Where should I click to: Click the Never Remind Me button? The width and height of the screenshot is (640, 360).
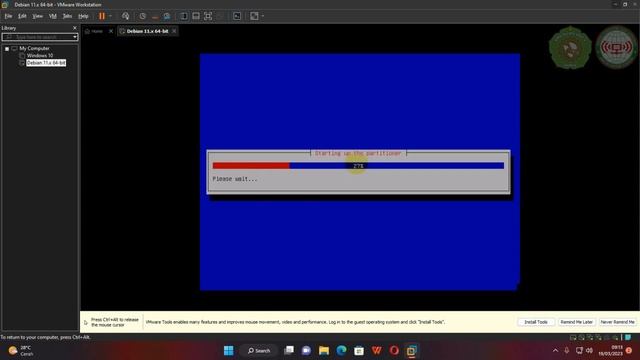pyautogui.click(x=618, y=322)
